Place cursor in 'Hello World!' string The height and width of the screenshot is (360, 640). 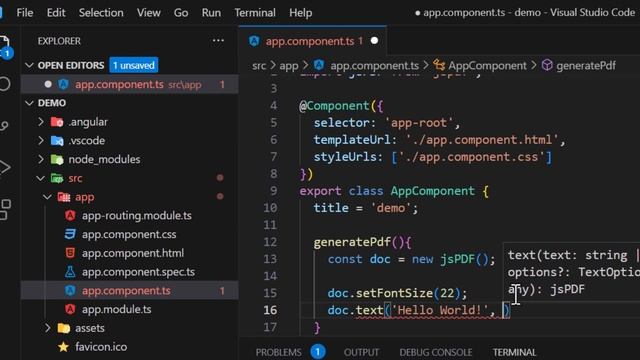(x=440, y=310)
